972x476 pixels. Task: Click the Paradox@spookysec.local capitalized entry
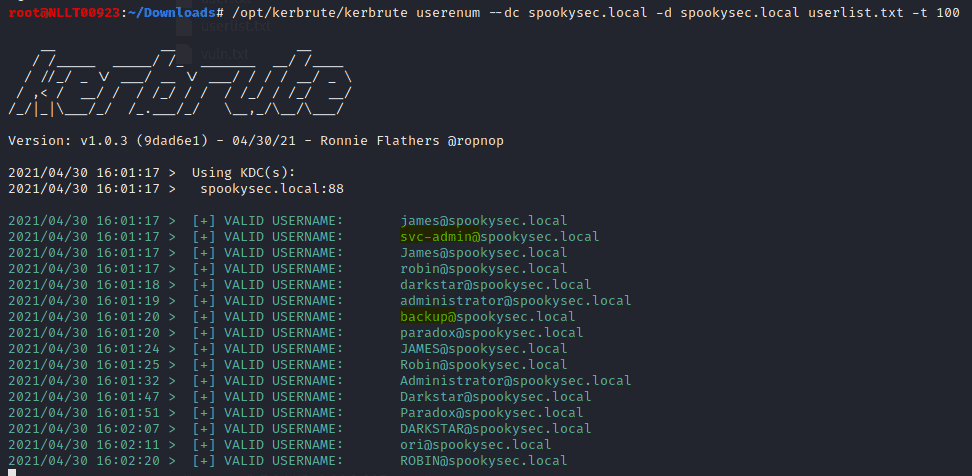[x=492, y=413]
